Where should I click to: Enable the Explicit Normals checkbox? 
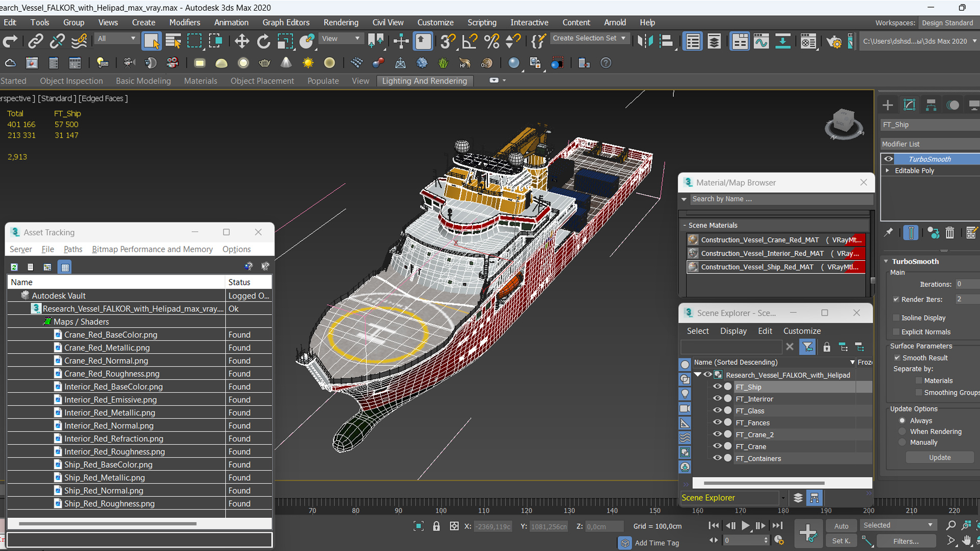pyautogui.click(x=896, y=332)
